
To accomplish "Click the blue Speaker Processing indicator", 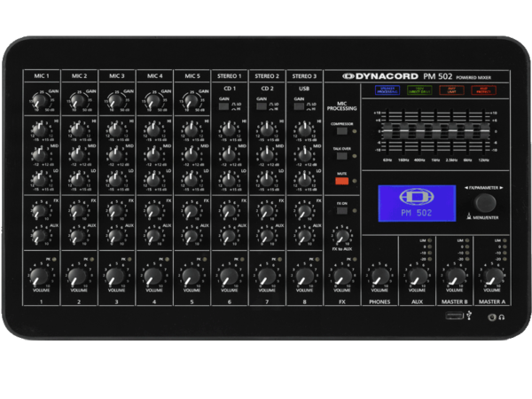I will 387,90.
